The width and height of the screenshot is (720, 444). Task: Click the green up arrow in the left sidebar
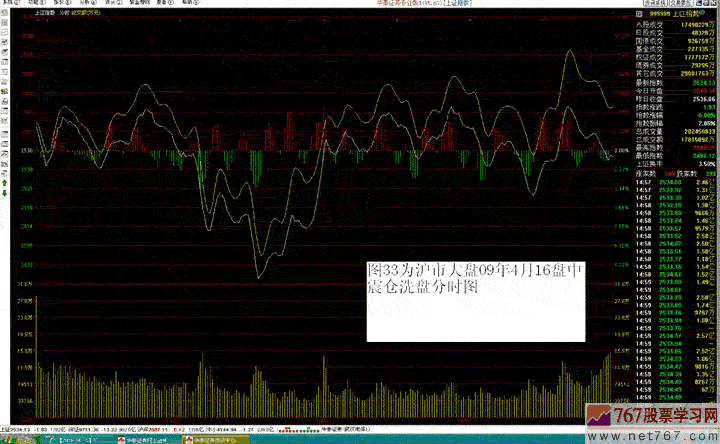(x=5, y=183)
